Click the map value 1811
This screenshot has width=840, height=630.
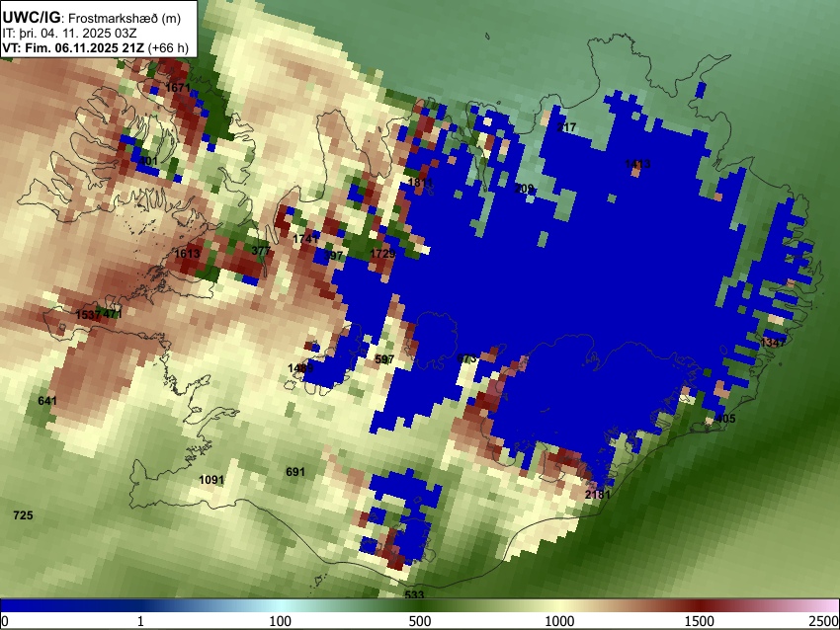[x=421, y=183]
